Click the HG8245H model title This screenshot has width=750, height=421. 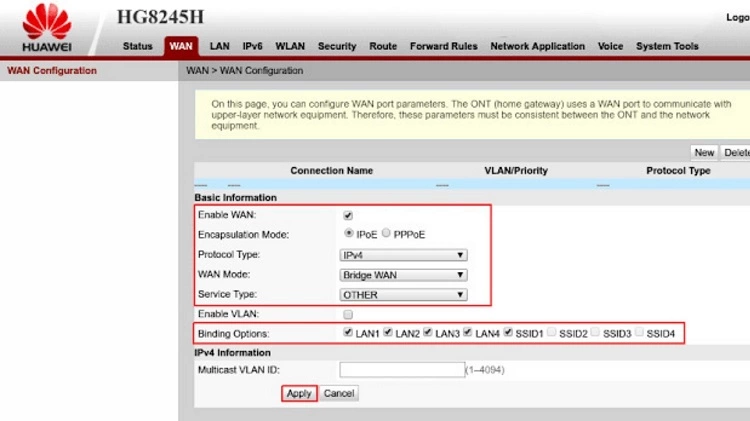click(x=160, y=17)
